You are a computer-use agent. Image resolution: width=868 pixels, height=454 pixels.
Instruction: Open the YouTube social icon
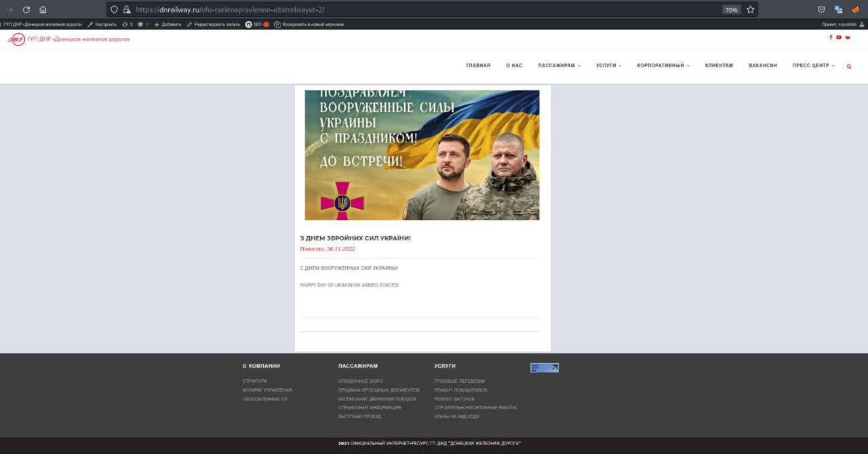[839, 37]
